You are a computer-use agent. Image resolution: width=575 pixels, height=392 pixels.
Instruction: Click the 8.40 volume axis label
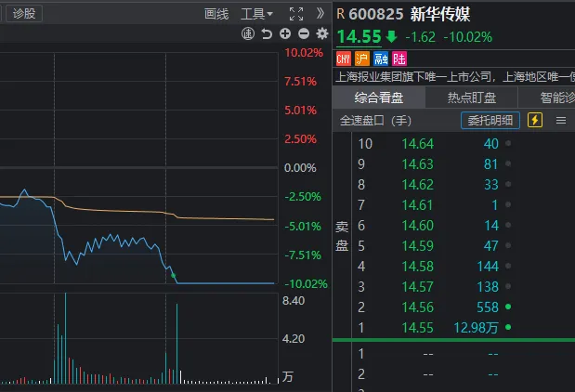[294, 301]
